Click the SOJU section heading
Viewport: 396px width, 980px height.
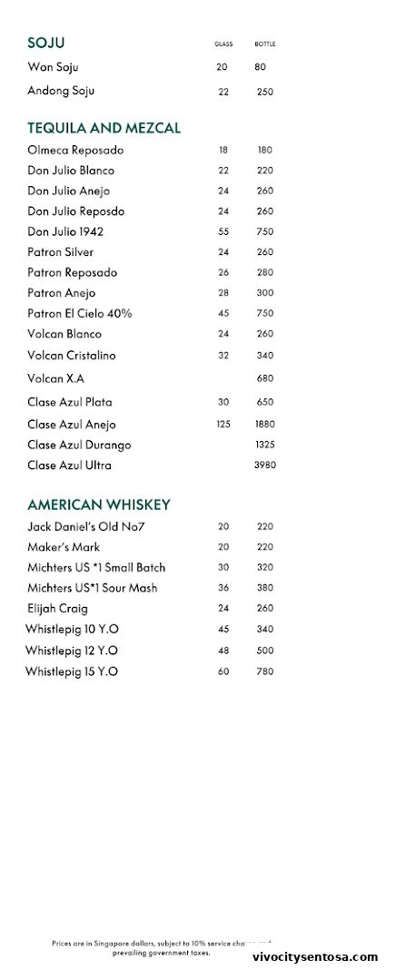45,44
